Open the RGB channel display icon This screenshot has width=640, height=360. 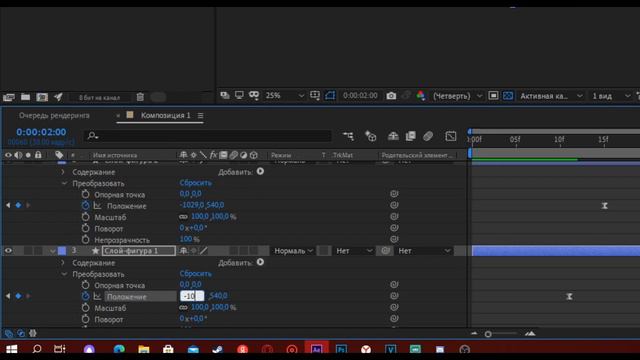pyautogui.click(x=420, y=96)
